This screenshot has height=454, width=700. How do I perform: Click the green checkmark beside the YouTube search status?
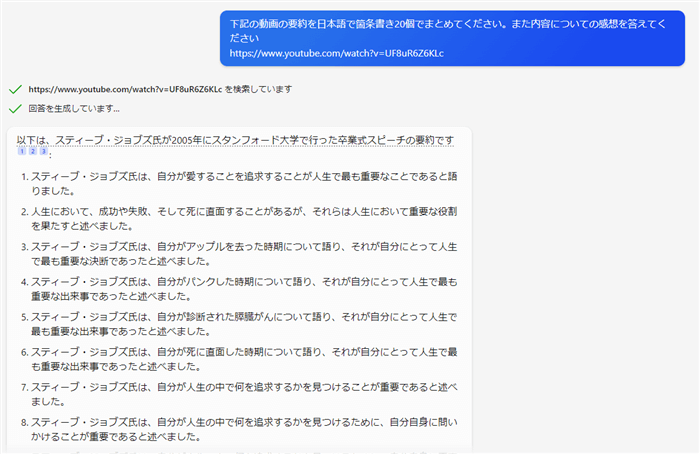coord(15,89)
